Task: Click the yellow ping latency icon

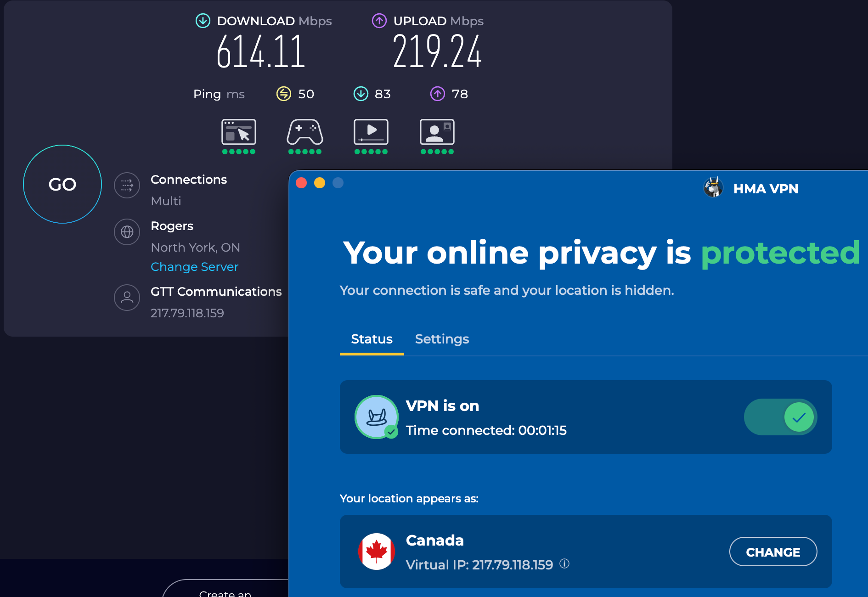Action: 283,94
